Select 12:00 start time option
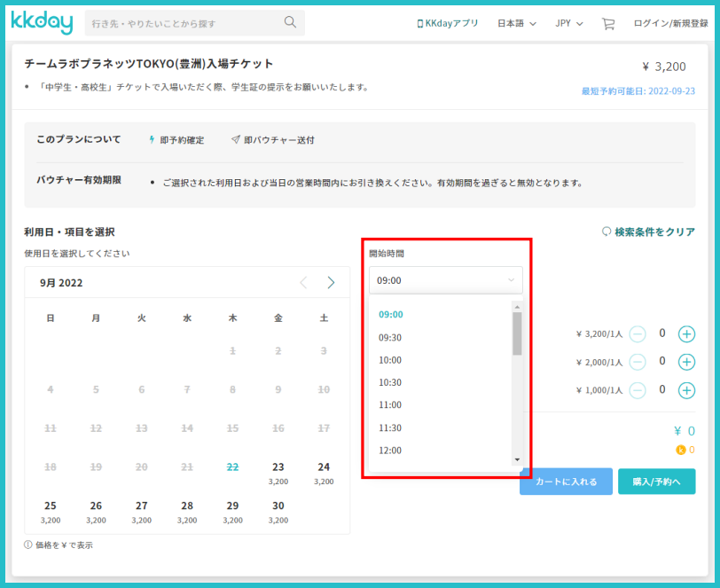This screenshot has height=588, width=720. point(390,451)
